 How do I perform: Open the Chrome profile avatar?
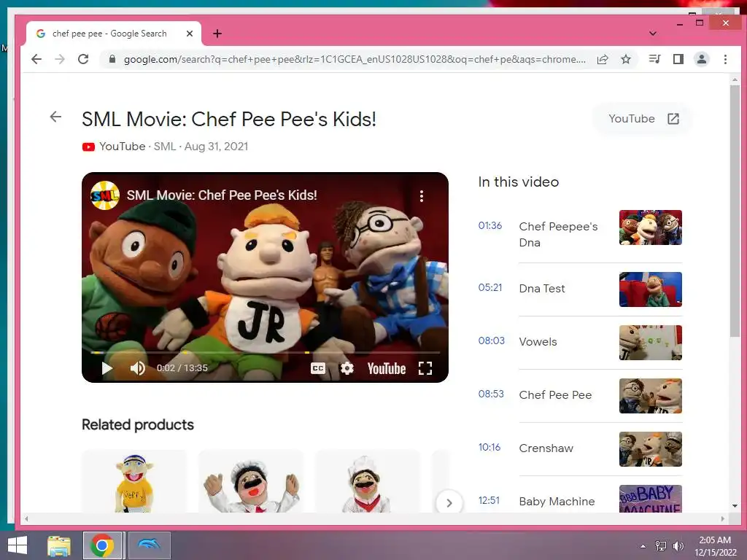[701, 59]
